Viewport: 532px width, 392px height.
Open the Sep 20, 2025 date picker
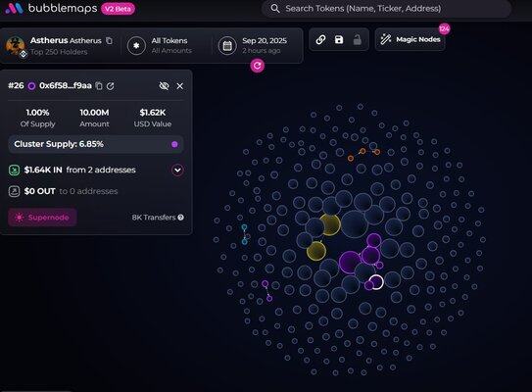(253, 45)
